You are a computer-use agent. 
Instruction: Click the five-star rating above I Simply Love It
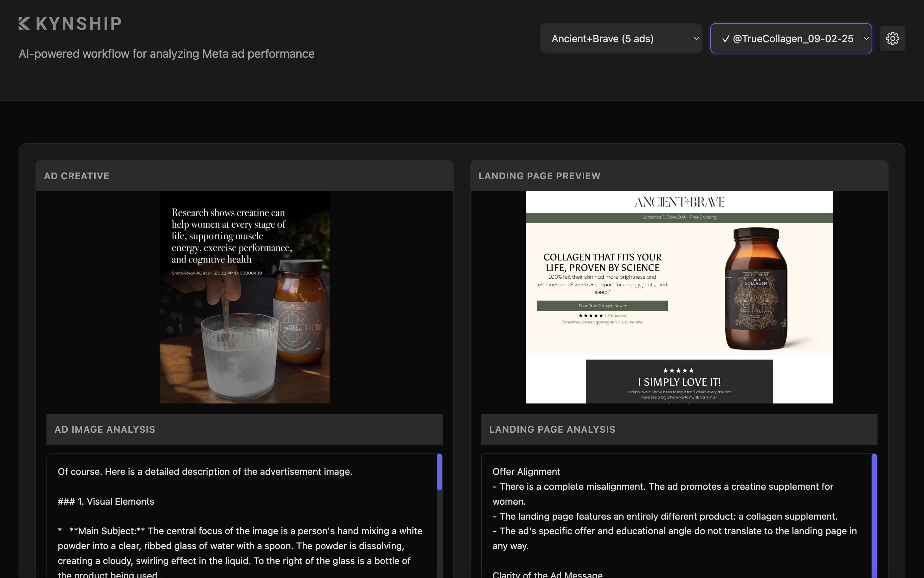coord(678,370)
